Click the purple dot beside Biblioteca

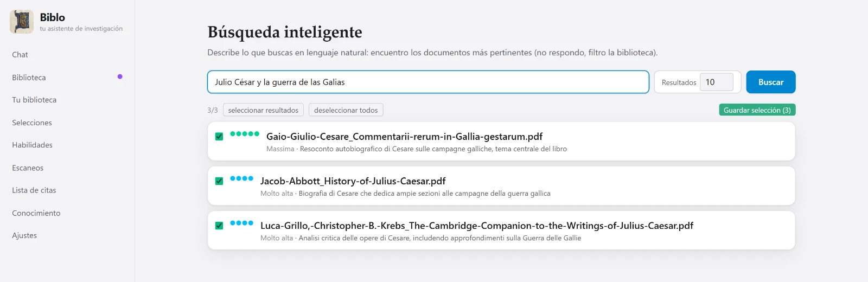click(120, 77)
